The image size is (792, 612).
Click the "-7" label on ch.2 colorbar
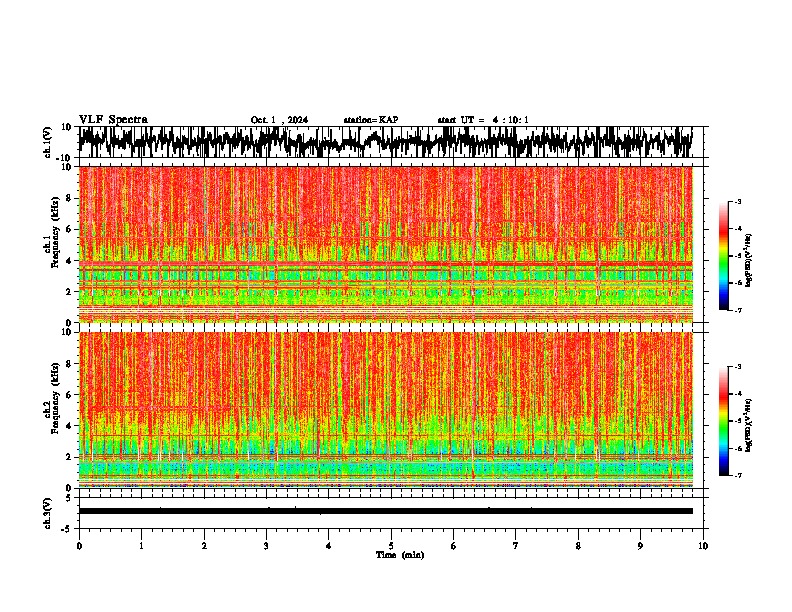coord(737,476)
